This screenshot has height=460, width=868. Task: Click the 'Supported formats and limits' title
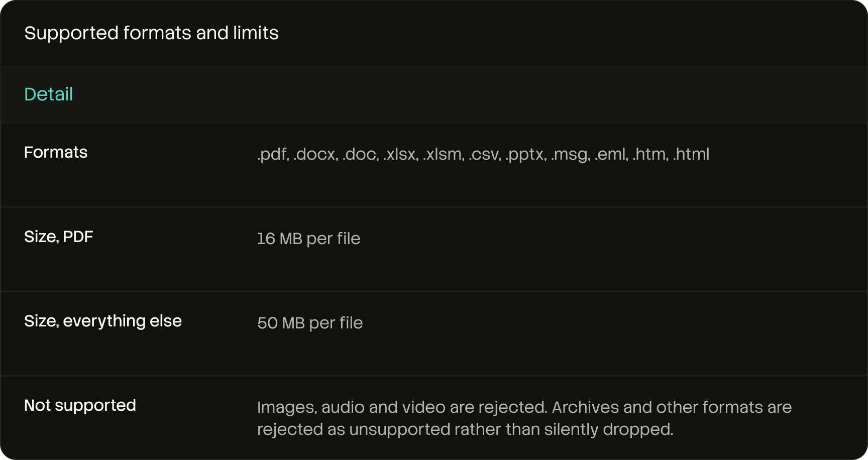coord(151,33)
